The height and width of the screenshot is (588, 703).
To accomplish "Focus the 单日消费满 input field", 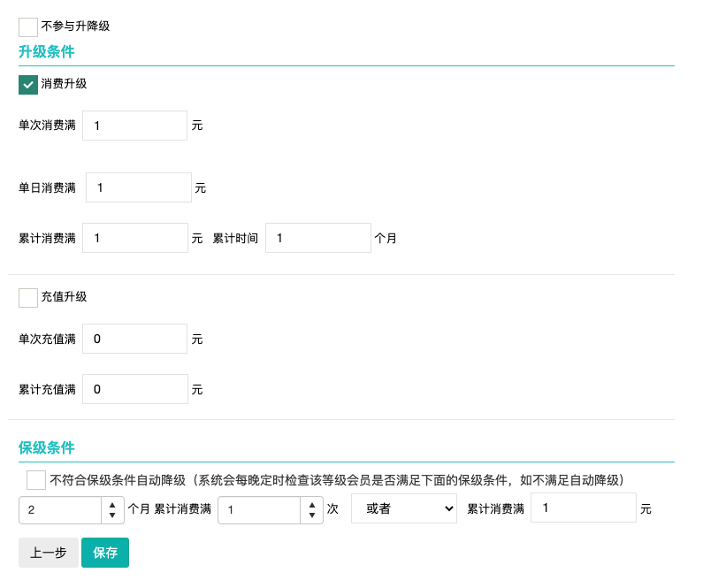I will (x=139, y=187).
